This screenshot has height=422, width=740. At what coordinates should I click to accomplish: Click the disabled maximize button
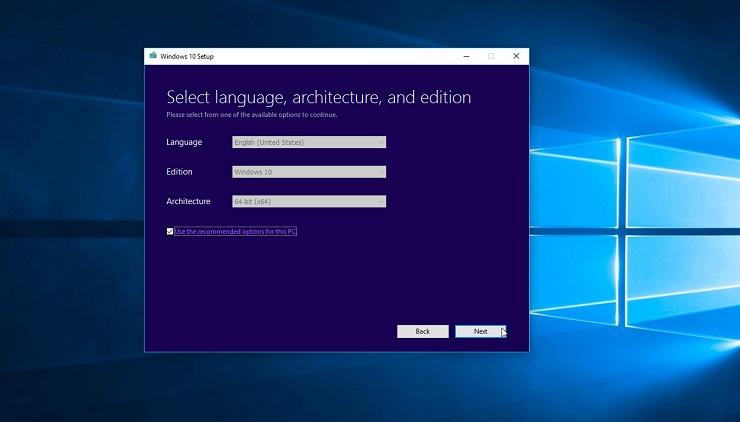(491, 56)
